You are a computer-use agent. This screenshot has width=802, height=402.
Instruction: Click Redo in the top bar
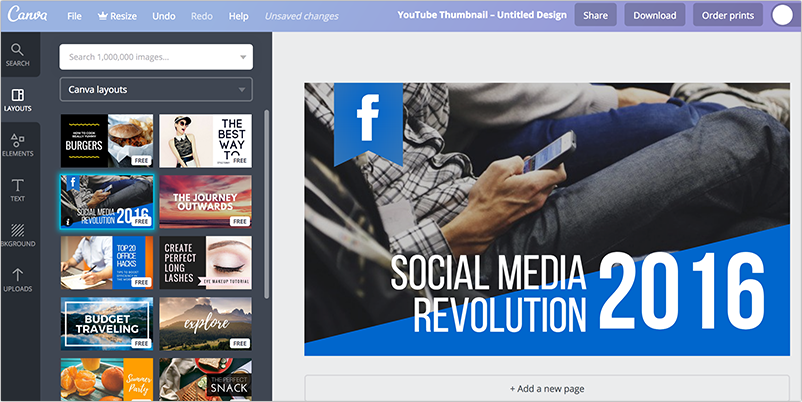(x=202, y=16)
